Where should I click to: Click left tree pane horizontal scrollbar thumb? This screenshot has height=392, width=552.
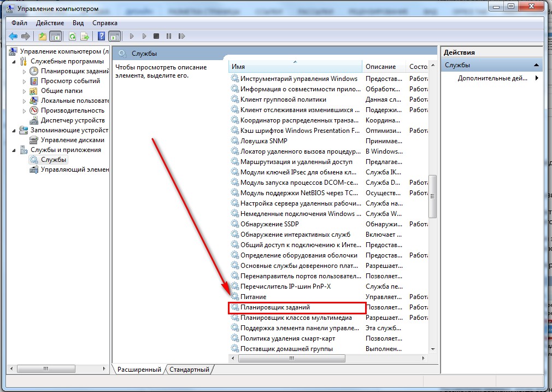coord(46,368)
